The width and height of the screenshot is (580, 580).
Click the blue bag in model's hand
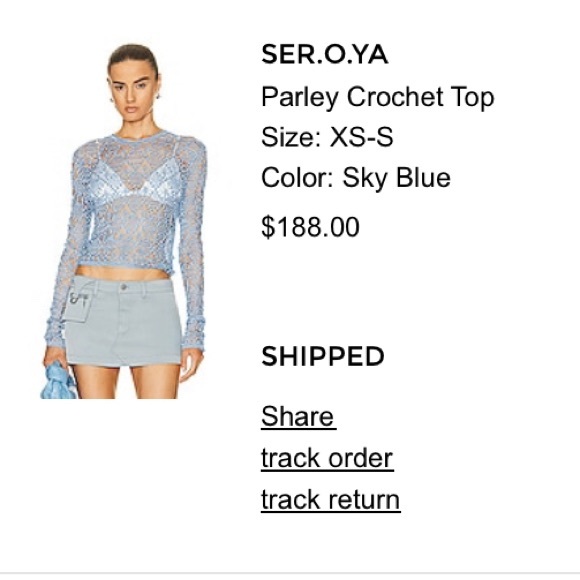[x=58, y=381]
